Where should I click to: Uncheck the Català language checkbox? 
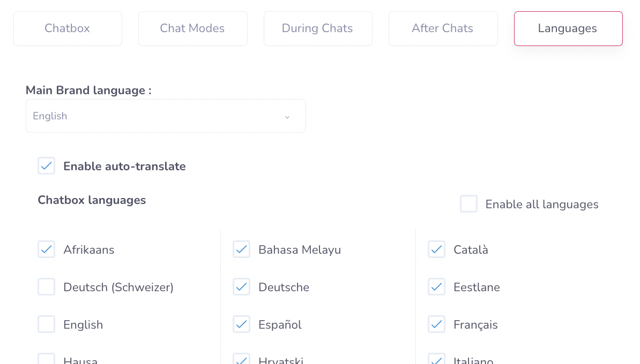pos(437,249)
